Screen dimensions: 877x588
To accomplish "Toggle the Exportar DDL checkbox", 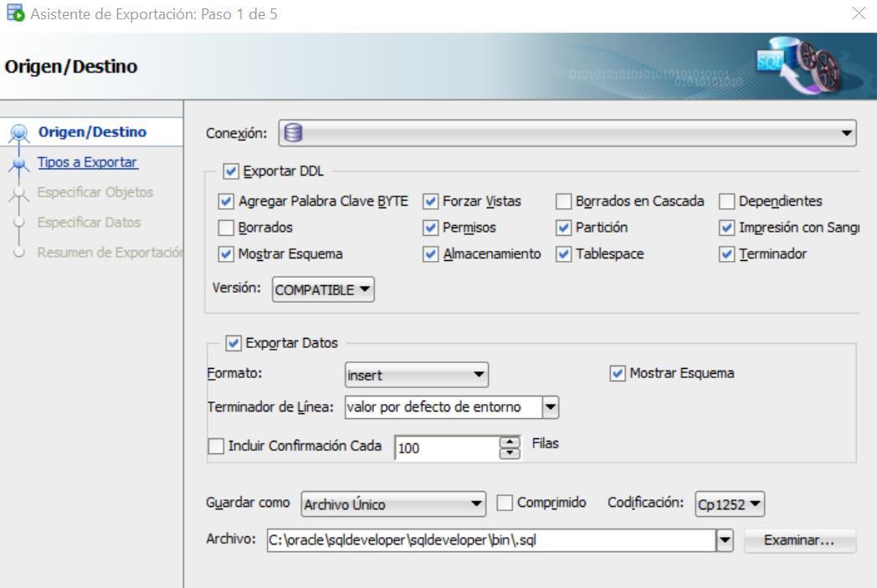I will pos(231,171).
